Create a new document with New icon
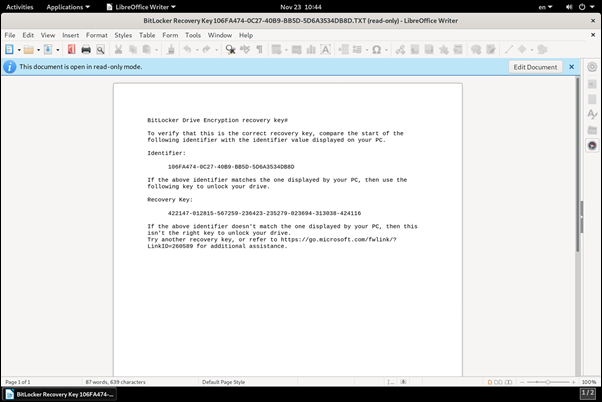This screenshot has width=602, height=402. (x=9, y=50)
